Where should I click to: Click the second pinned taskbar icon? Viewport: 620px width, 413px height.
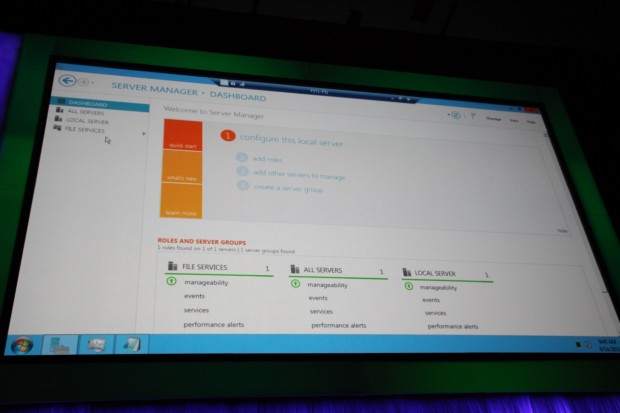click(96, 345)
